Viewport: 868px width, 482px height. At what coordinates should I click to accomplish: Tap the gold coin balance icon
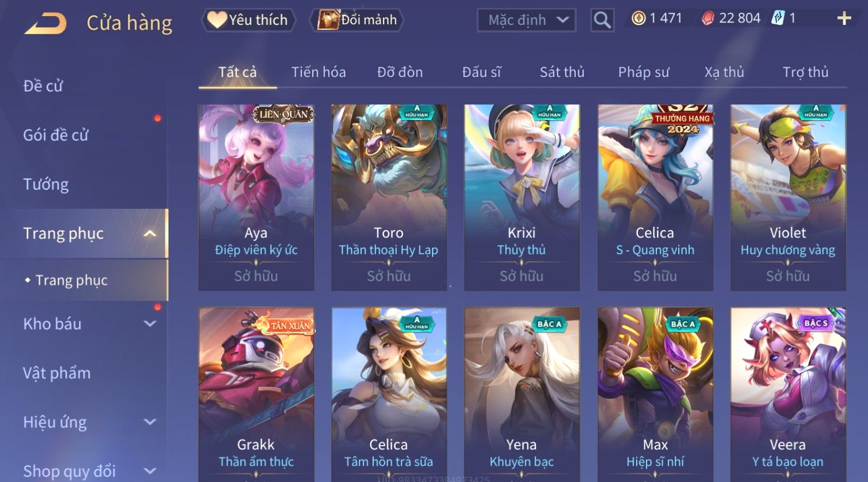coord(638,18)
